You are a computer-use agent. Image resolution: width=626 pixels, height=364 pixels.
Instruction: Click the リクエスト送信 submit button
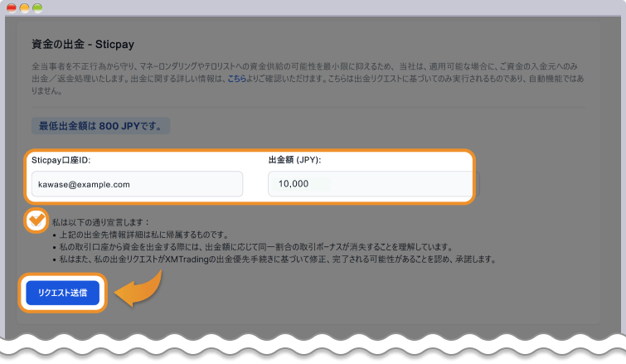[62, 292]
